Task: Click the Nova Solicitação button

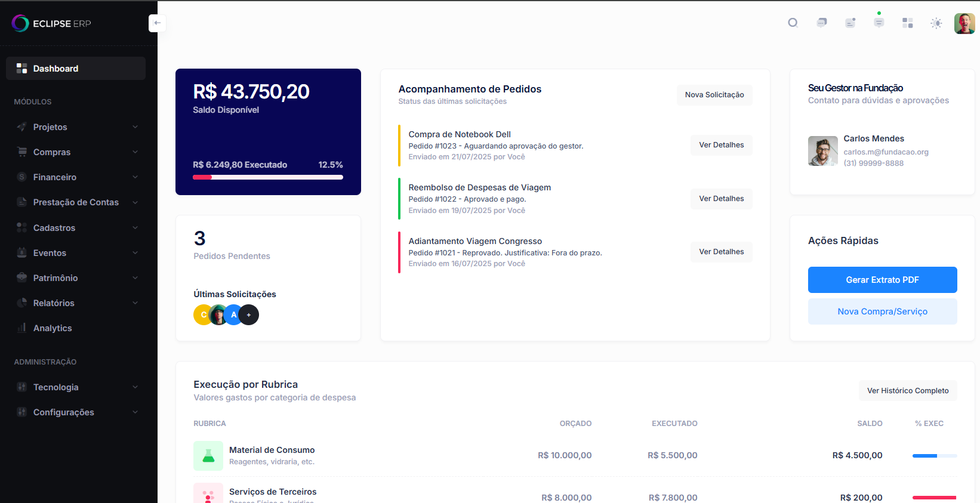Action: 714,95
